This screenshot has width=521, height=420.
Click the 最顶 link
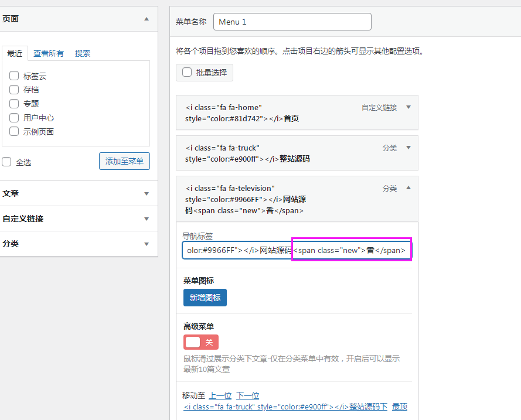pyautogui.click(x=400, y=407)
